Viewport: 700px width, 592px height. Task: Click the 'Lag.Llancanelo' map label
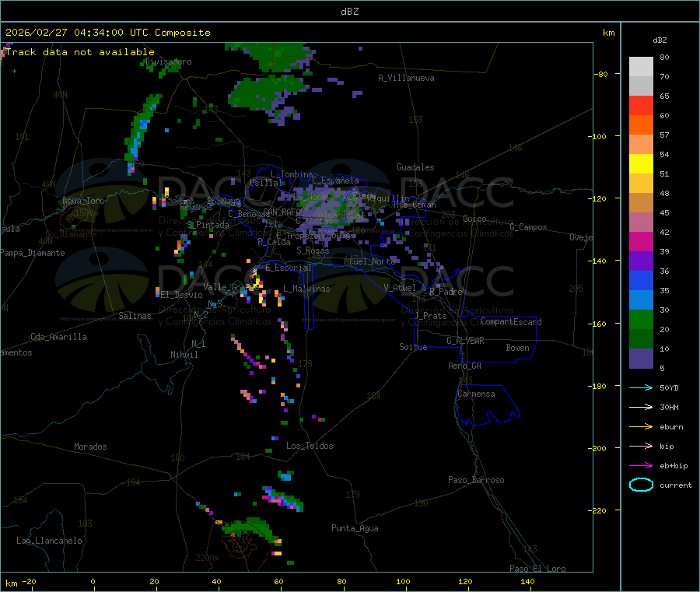(50, 541)
